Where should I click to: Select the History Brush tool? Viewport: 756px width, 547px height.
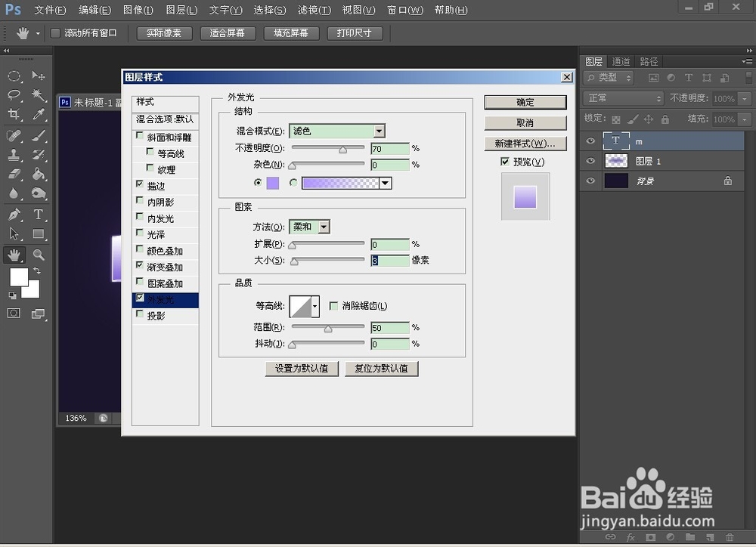tap(38, 155)
